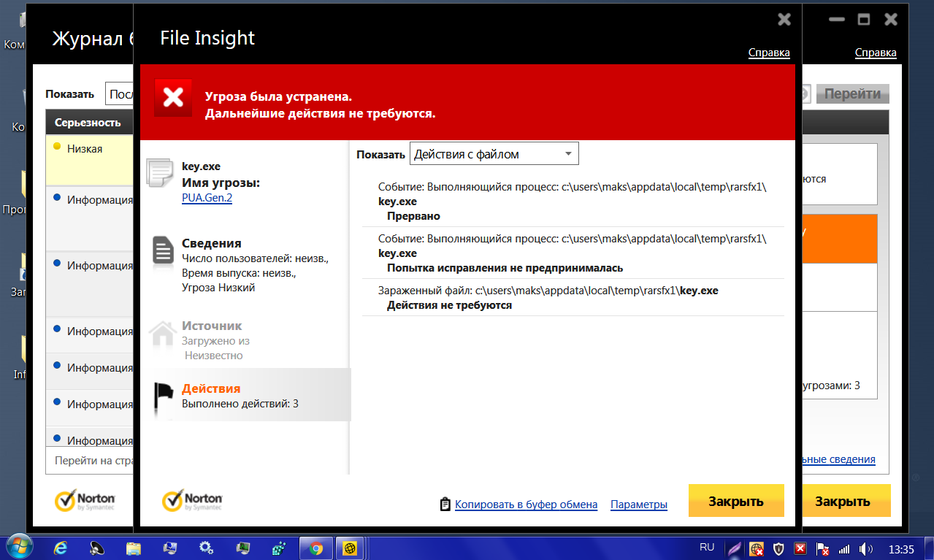Open Справка link in the Журнал window
The image size is (934, 560).
click(x=876, y=53)
